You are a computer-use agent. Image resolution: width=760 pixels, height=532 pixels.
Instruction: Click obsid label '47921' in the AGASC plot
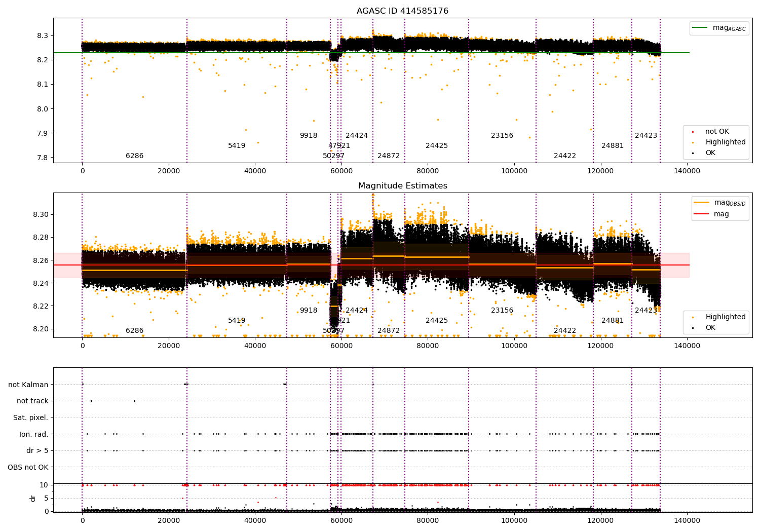[x=339, y=146]
